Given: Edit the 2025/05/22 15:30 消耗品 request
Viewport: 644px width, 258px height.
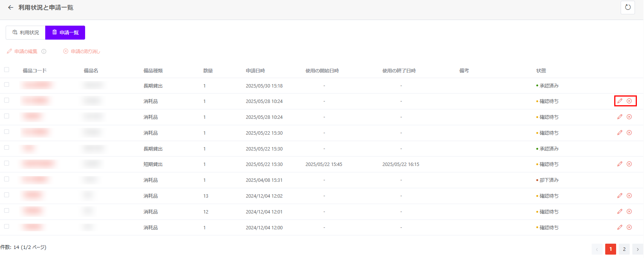Looking at the screenshot, I should 620,133.
